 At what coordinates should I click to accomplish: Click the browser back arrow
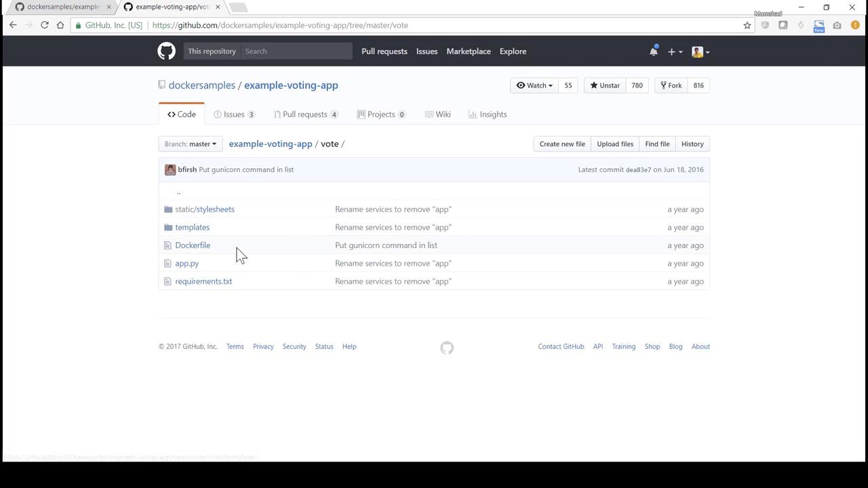(x=13, y=25)
